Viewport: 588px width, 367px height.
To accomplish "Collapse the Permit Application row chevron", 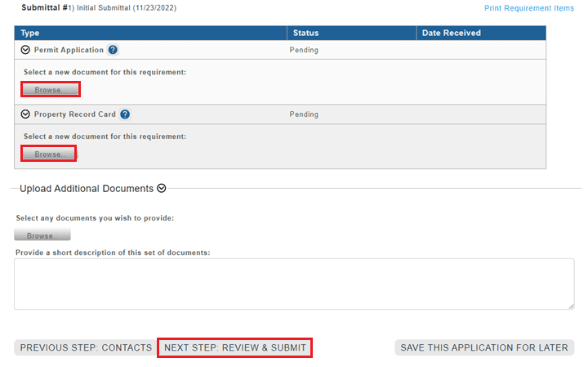I will pyautogui.click(x=25, y=50).
